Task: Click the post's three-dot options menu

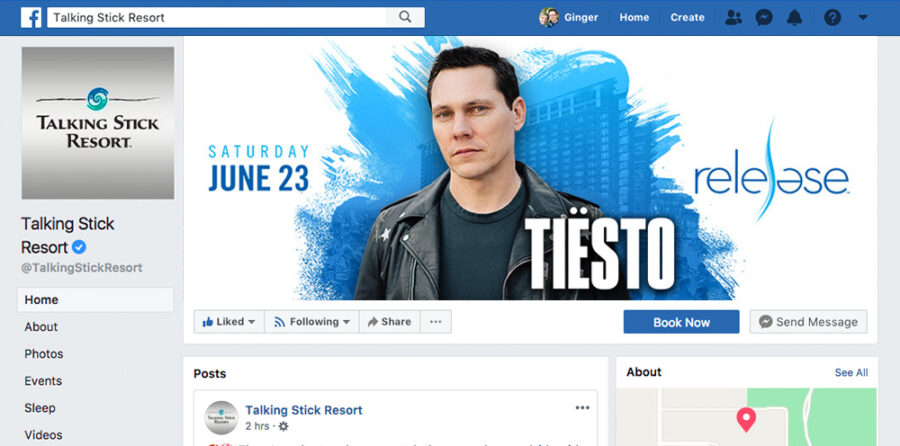Action: click(x=583, y=408)
